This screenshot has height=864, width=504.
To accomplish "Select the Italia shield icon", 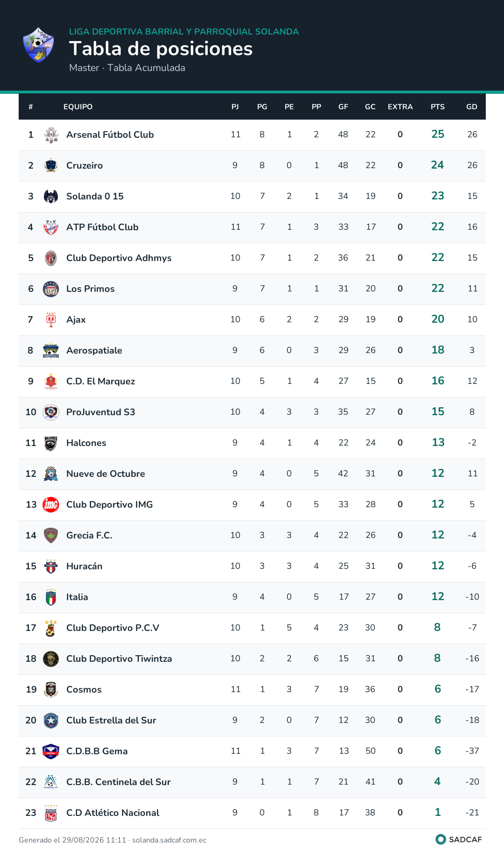I will click(x=51, y=597).
